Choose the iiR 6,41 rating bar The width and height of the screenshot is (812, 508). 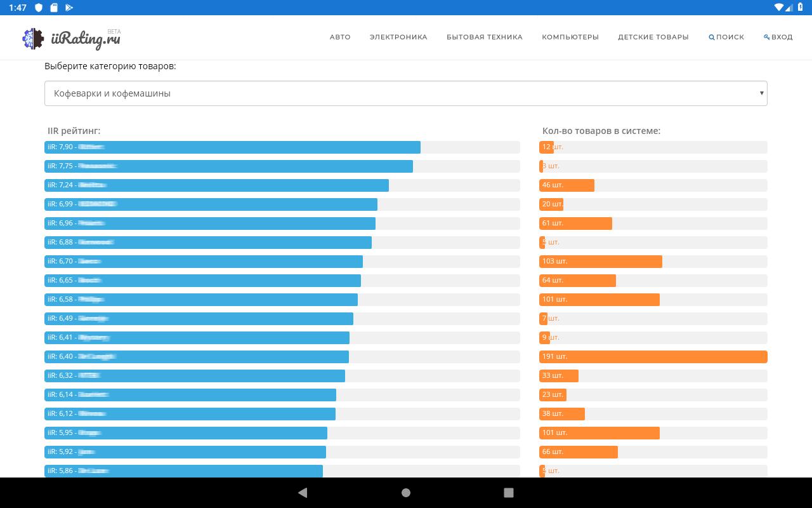tap(197, 338)
